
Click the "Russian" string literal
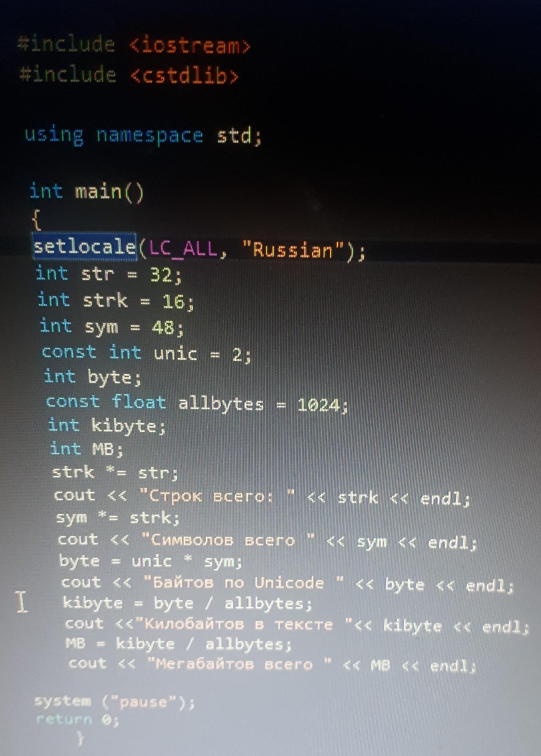tap(293, 250)
